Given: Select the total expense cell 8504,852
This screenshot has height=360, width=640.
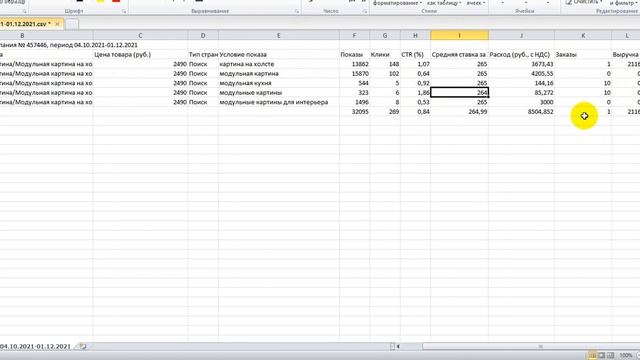Looking at the screenshot, I should click(521, 111).
